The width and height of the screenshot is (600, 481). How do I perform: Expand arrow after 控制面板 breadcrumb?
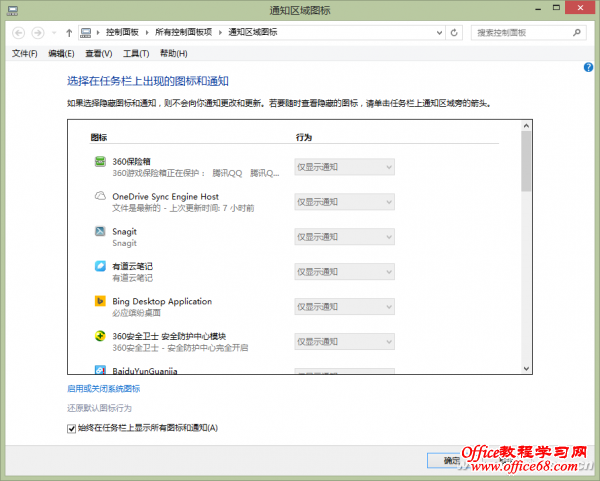pos(147,33)
